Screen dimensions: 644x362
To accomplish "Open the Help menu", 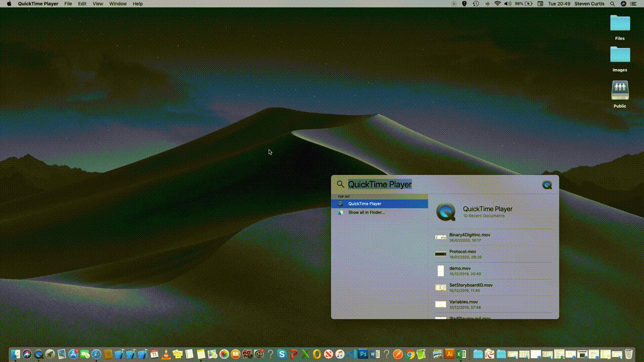I will [137, 4].
